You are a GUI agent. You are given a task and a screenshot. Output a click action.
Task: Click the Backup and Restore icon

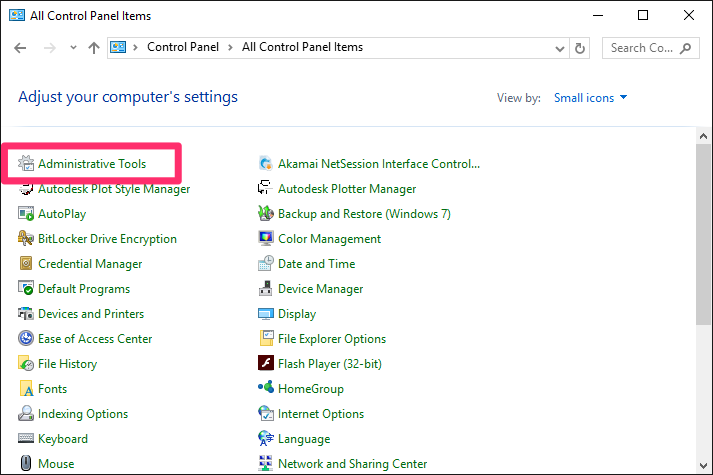tap(266, 213)
